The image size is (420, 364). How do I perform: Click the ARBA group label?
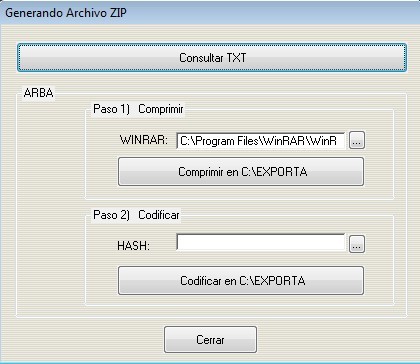(x=38, y=93)
